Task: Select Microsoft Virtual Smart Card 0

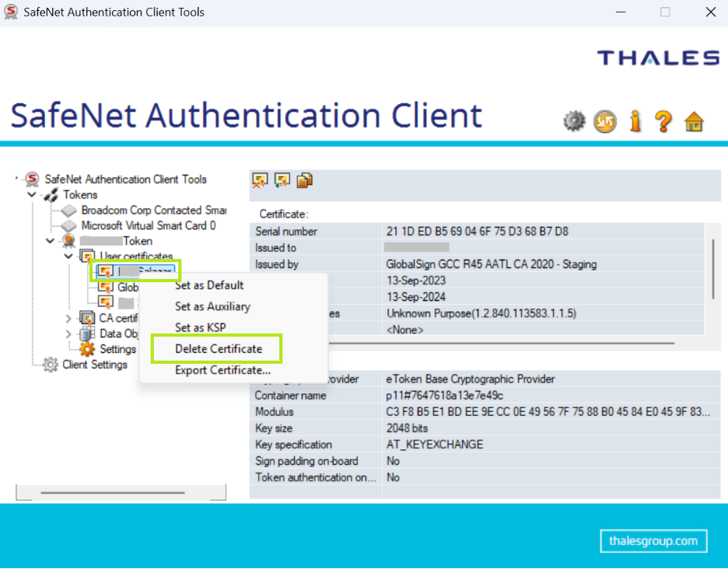Action: pos(148,225)
